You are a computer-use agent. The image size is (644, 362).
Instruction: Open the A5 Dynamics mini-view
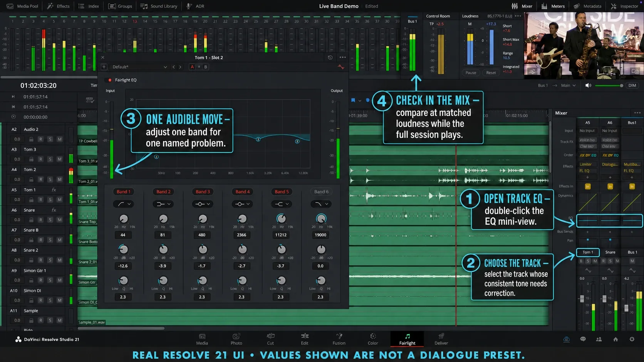point(587,202)
